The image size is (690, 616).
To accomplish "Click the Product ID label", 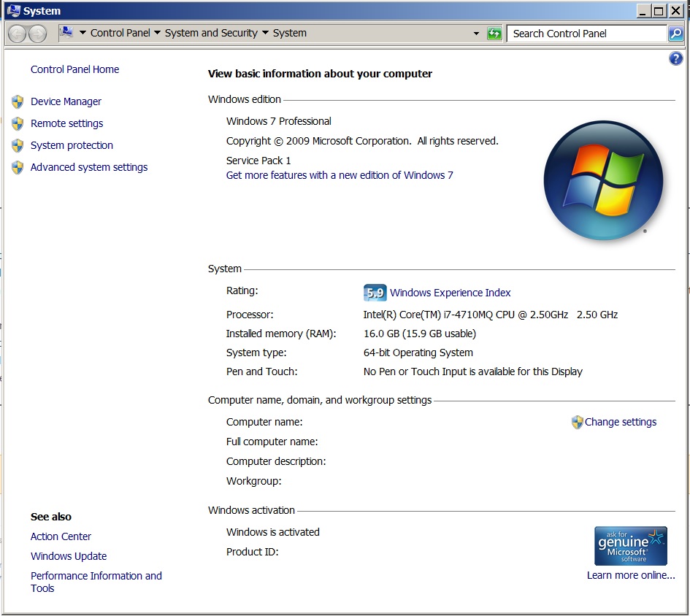I will click(252, 553).
